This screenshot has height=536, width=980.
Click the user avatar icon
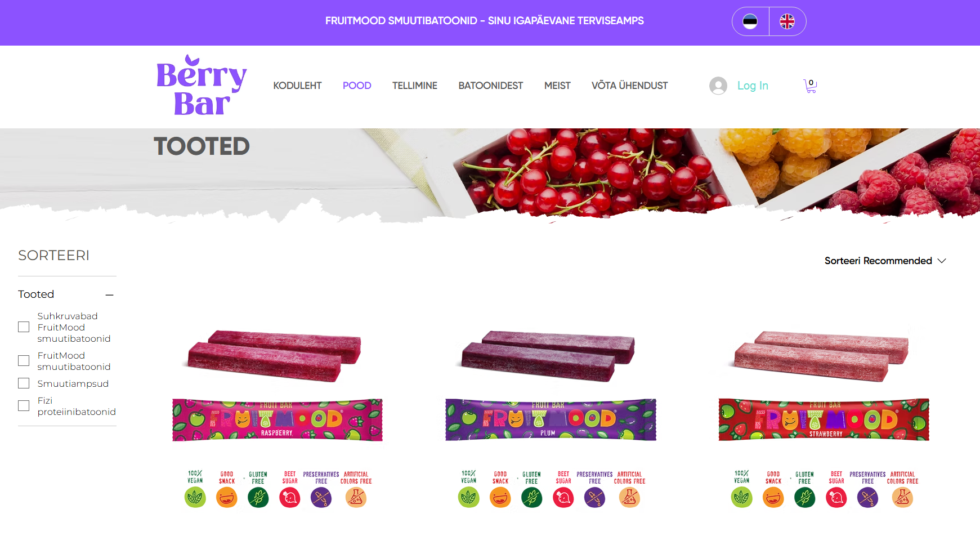(718, 86)
